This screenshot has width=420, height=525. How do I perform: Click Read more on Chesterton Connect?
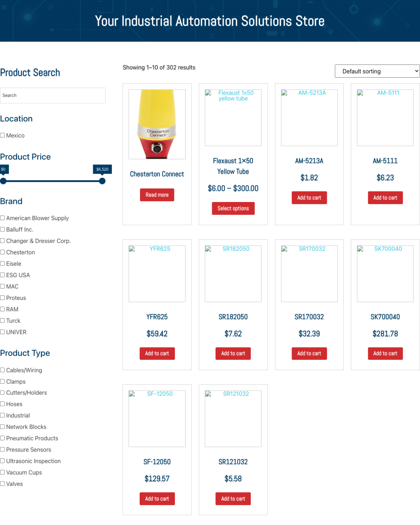tap(157, 195)
